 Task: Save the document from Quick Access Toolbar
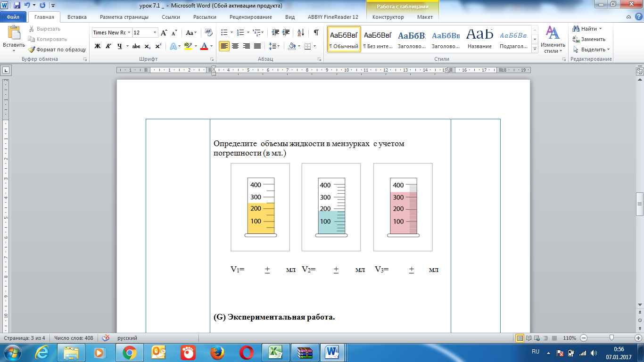tap(17, 6)
